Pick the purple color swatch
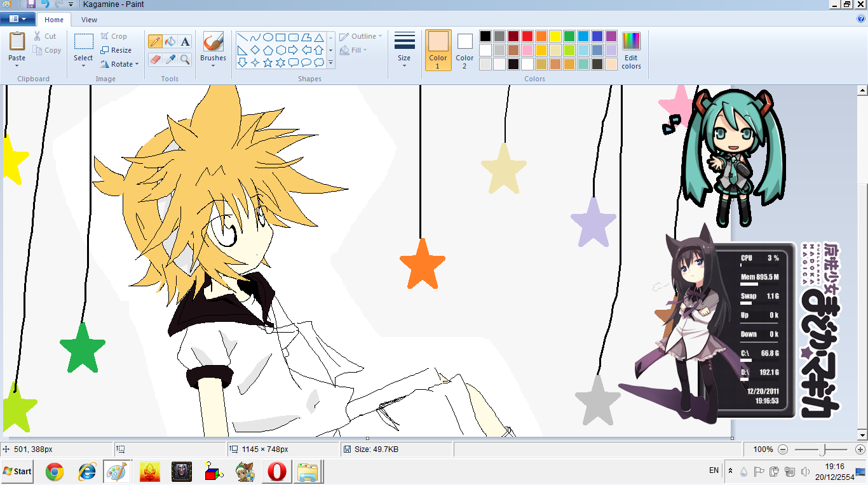 tap(611, 36)
